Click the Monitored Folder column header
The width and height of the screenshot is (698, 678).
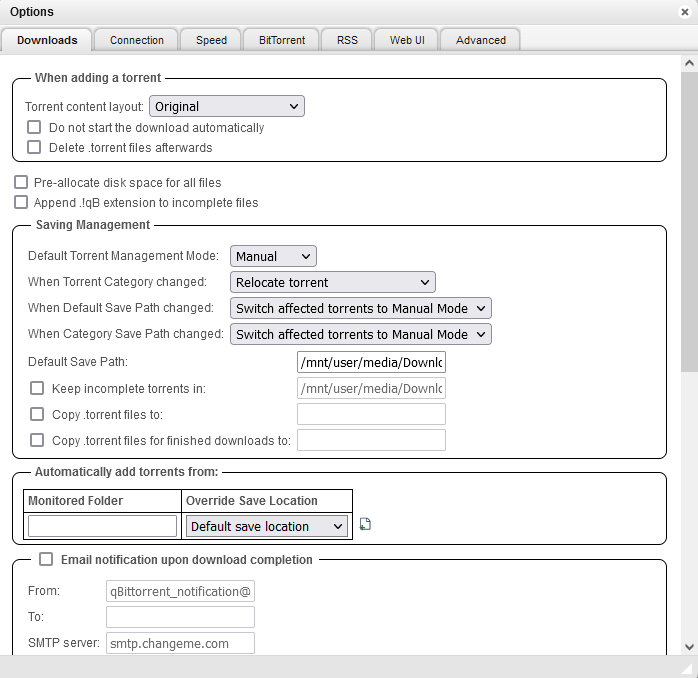click(x=102, y=501)
